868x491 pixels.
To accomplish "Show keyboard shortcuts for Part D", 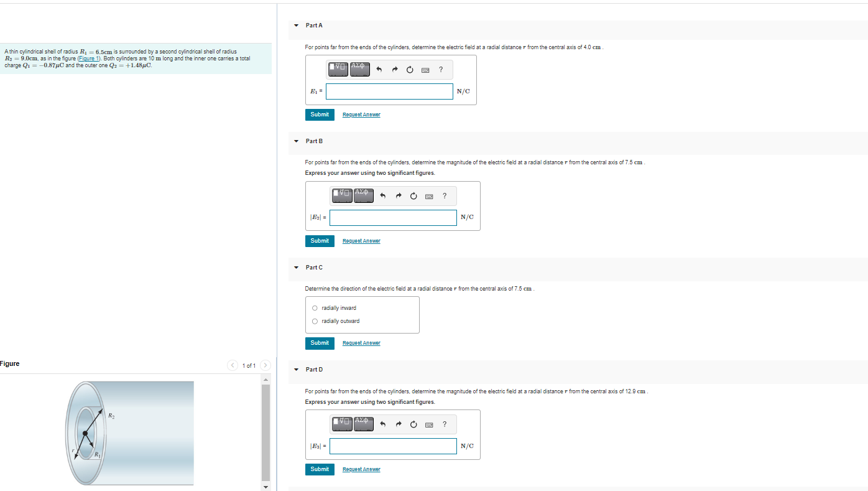I will (429, 424).
